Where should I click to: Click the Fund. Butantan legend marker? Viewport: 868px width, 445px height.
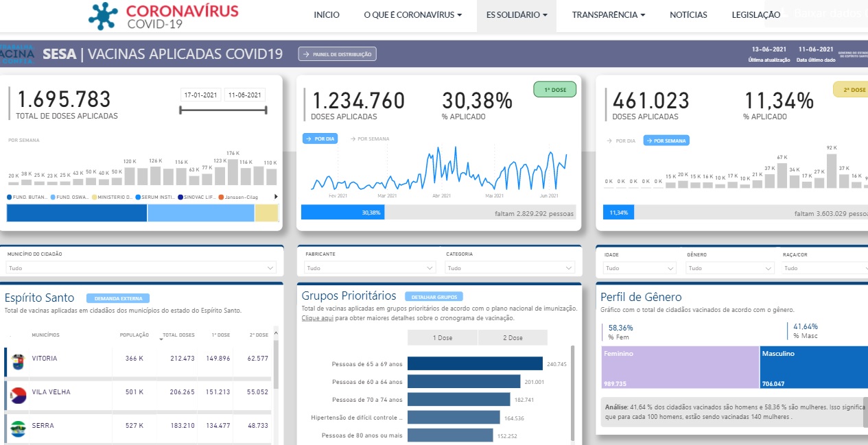pyautogui.click(x=9, y=197)
